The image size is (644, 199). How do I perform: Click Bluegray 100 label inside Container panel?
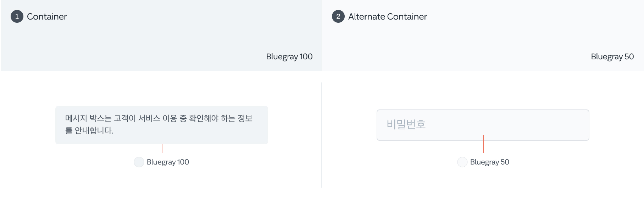(289, 57)
